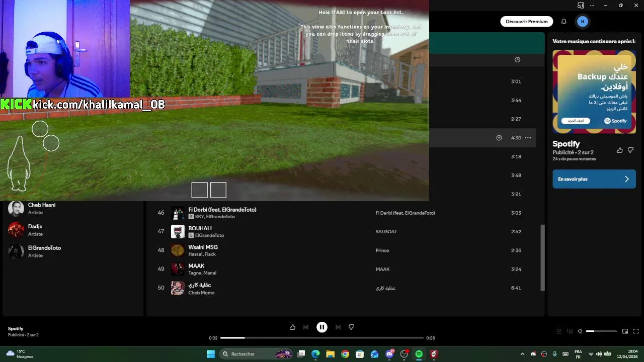This screenshot has width=644, height=362.
Task: Select the Wsalni MSG track
Action: coord(203,247)
